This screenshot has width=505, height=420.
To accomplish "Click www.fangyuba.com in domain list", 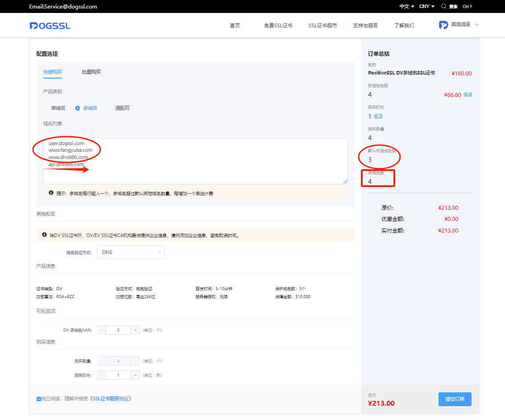I will (x=70, y=150).
